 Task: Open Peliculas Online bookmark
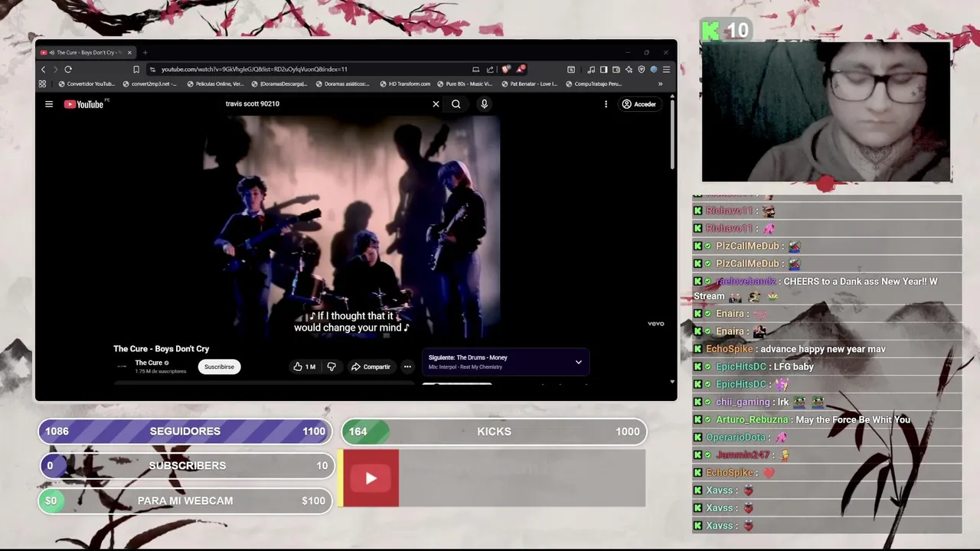coord(215,84)
